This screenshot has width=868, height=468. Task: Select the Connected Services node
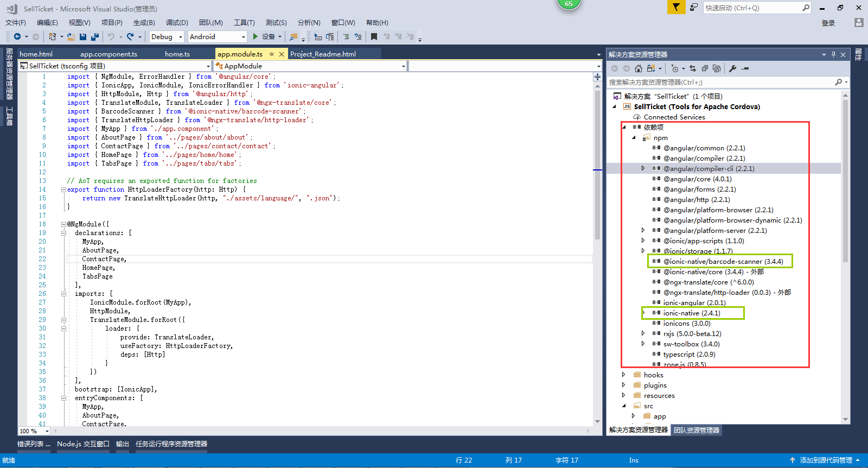coord(674,117)
